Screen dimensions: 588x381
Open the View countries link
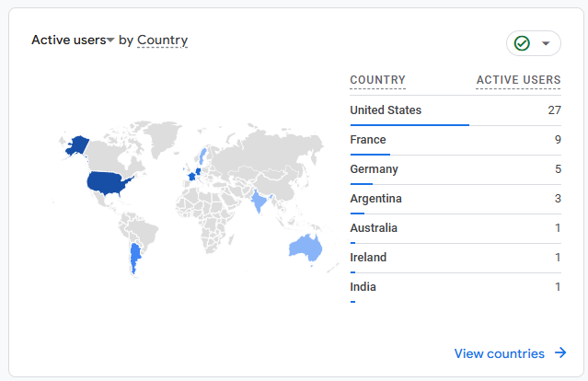click(x=502, y=353)
